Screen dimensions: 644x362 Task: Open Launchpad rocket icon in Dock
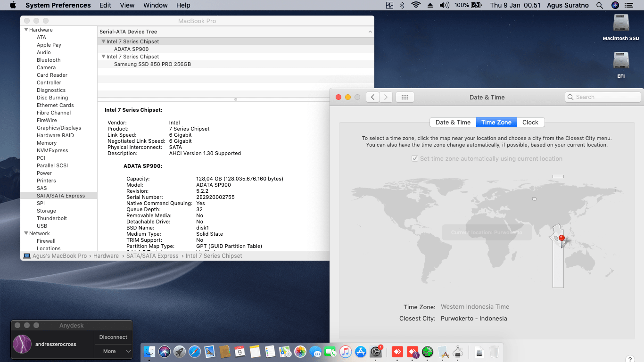180,352
